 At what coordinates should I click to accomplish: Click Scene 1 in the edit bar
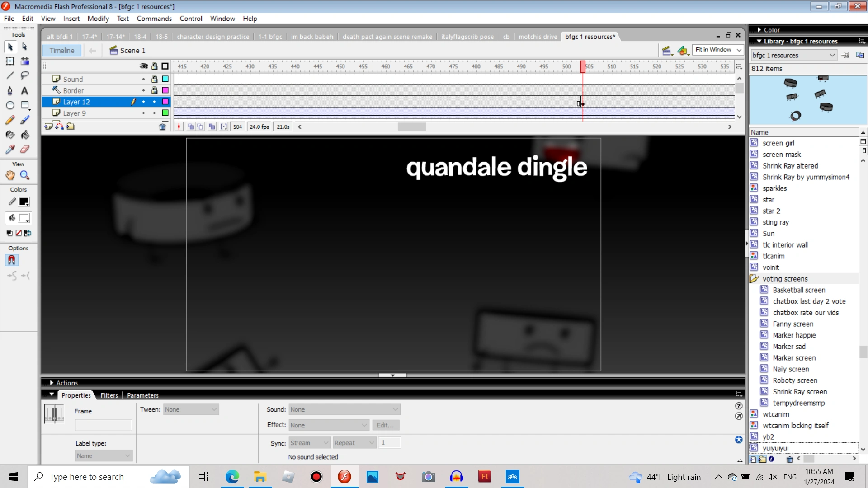click(x=132, y=50)
